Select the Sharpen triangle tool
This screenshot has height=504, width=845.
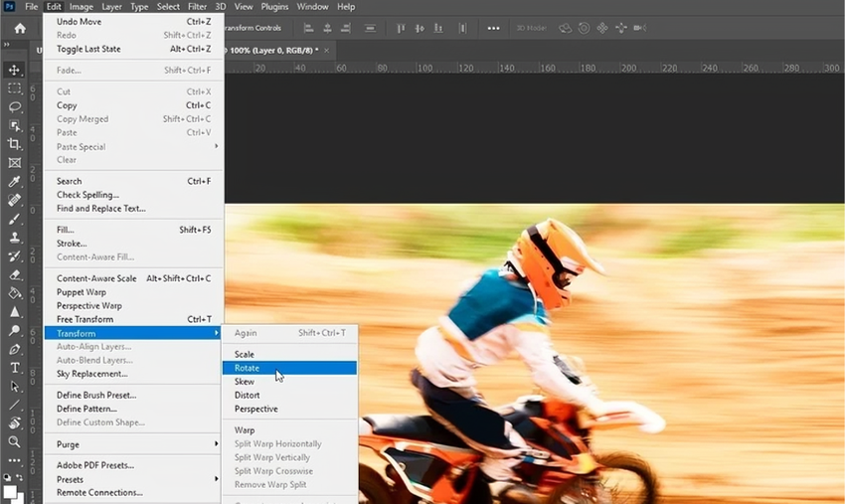point(15,312)
